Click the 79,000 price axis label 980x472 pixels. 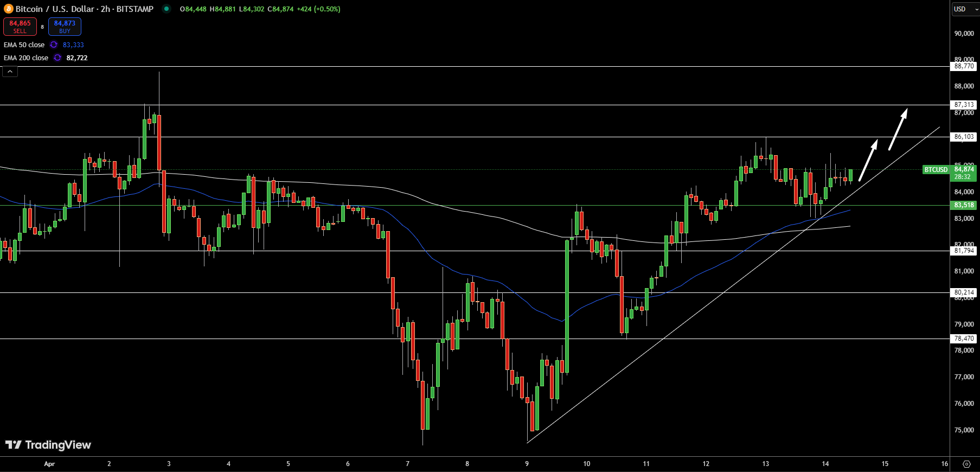pyautogui.click(x=964, y=324)
